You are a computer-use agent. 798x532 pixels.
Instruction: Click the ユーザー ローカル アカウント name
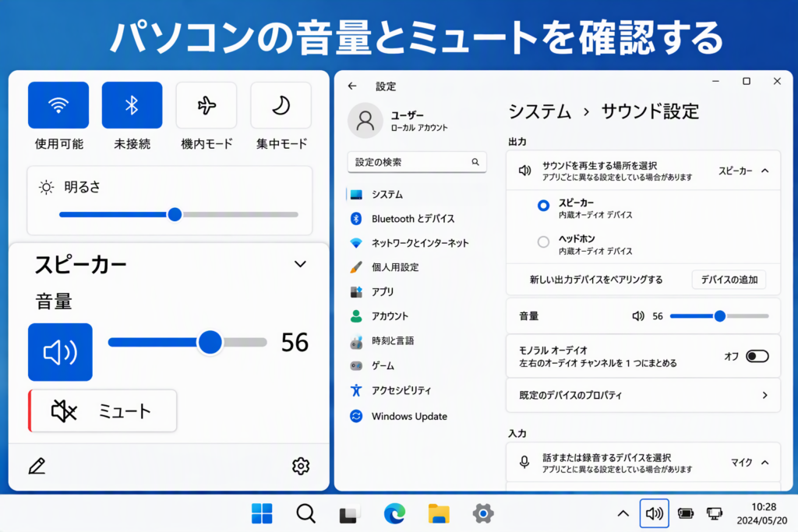point(419,121)
